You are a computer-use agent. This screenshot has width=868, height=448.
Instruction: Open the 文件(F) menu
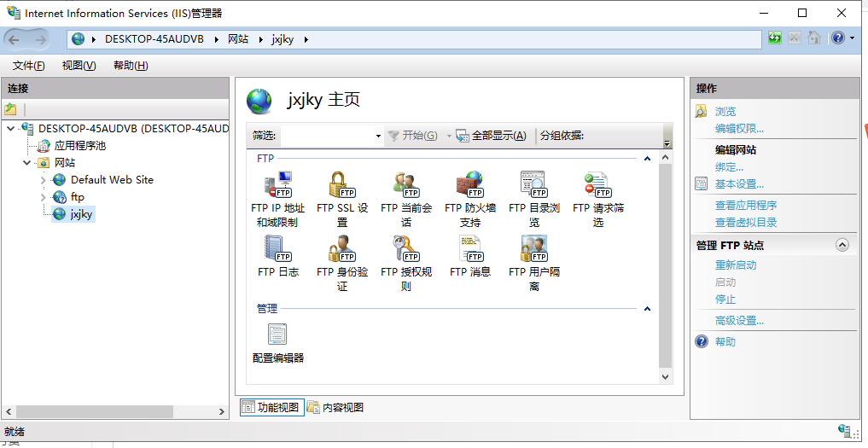[29, 66]
